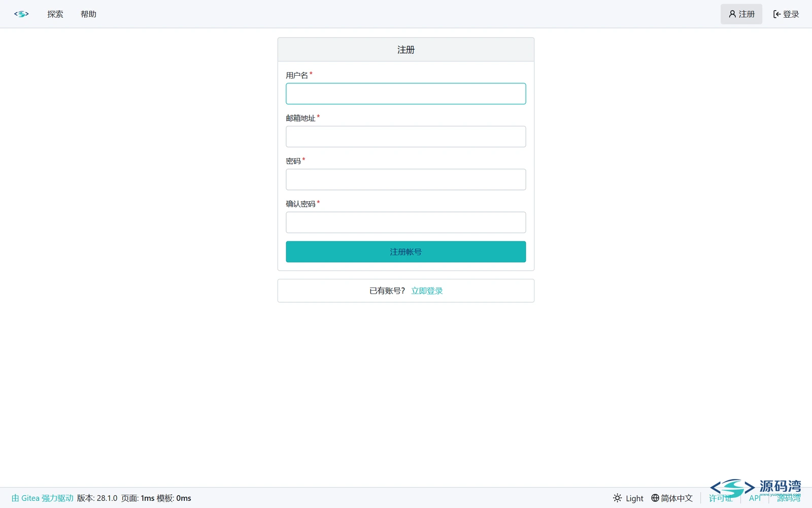Screen dimensions: 812x508
Task: Focus the 确认密码 input field
Action: 406,223
